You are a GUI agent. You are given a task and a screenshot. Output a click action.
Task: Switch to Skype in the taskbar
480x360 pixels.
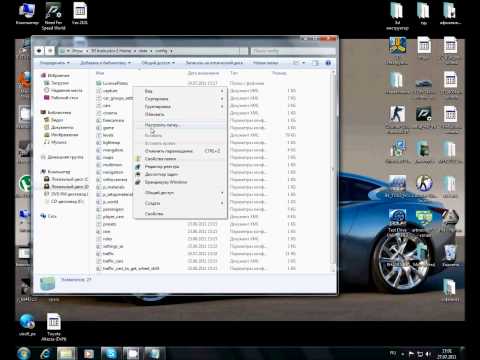[110, 353]
